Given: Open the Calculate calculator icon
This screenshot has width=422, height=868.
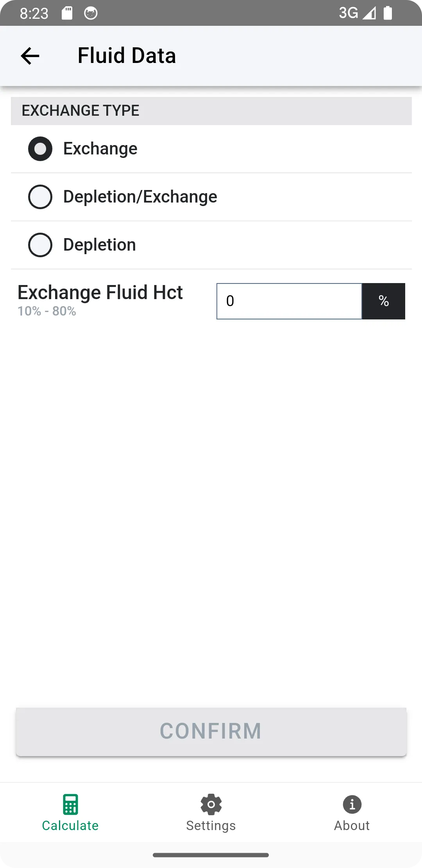Looking at the screenshot, I should [70, 804].
